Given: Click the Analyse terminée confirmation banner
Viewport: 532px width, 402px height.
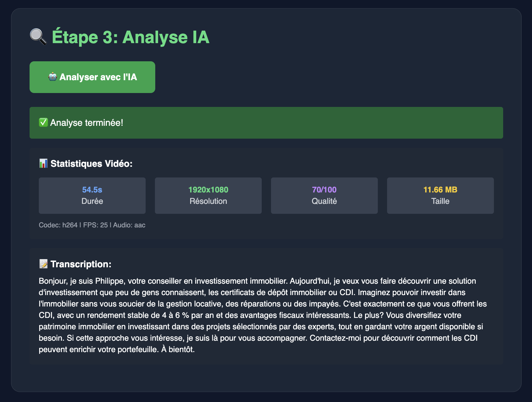Looking at the screenshot, I should [266, 122].
